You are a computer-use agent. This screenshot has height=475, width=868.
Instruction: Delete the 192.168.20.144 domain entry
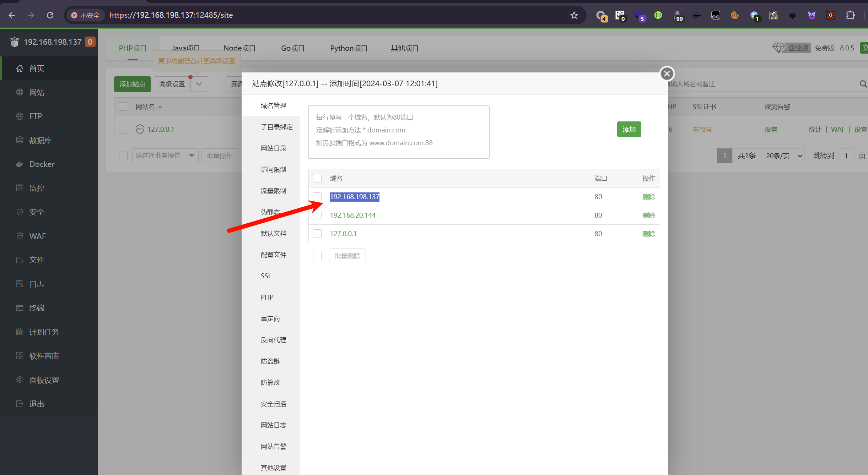(648, 215)
